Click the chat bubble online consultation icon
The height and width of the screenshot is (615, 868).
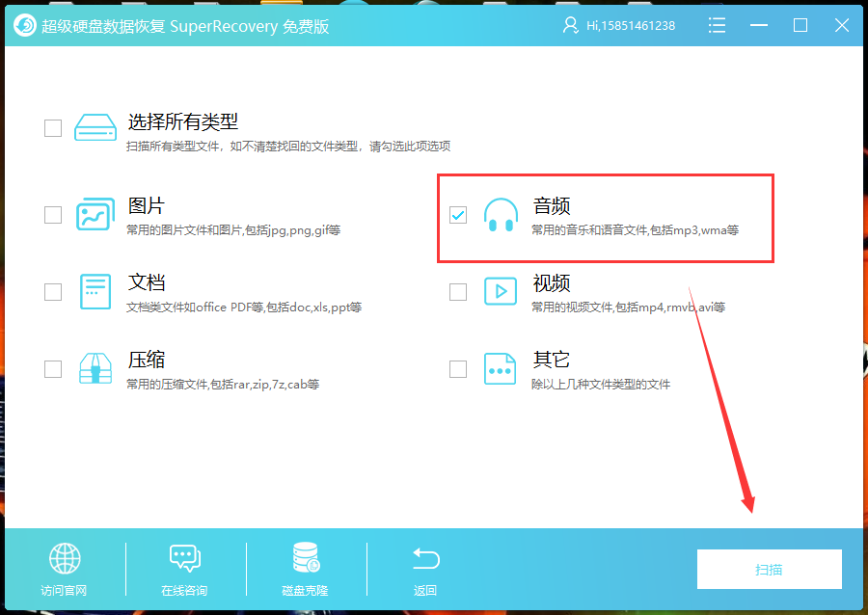pyautogui.click(x=185, y=558)
